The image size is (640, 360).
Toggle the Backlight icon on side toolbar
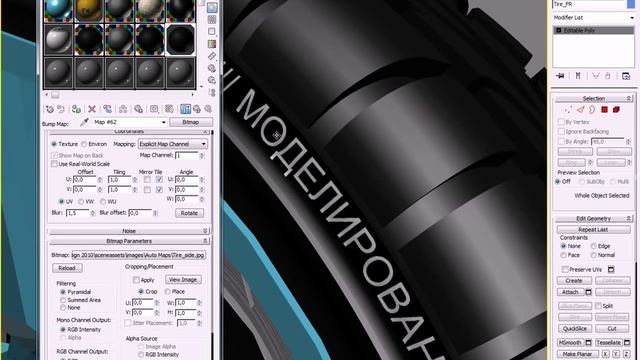click(x=212, y=19)
